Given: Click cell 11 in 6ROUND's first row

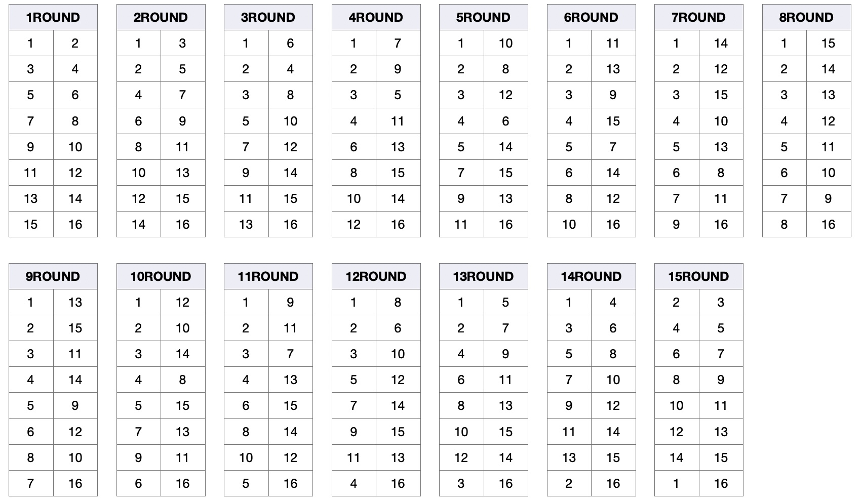Looking at the screenshot, I should point(613,43).
